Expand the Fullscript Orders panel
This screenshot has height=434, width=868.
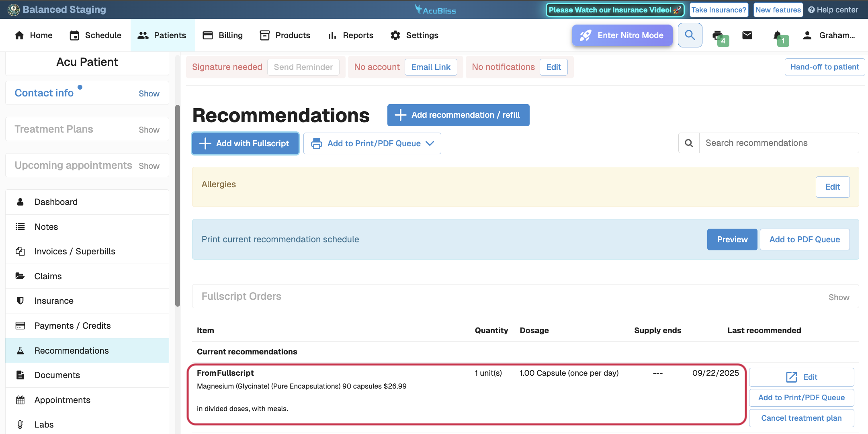click(x=839, y=297)
